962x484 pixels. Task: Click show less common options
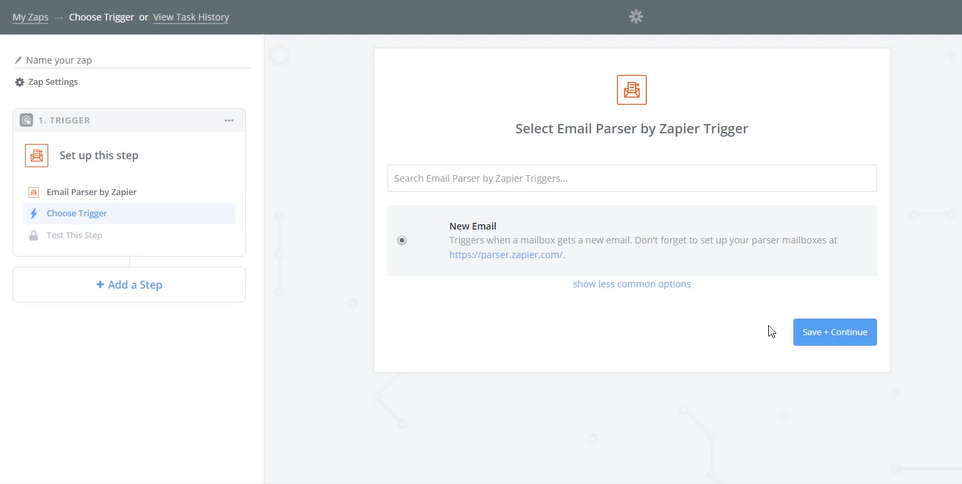point(631,284)
